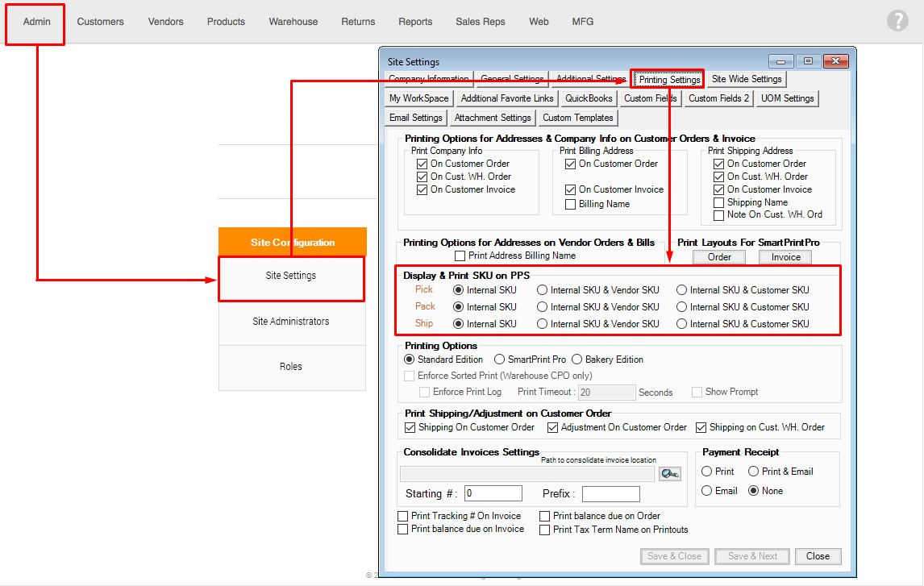Choose the SmartPrint Pro printing option
924x586 pixels.
click(500, 359)
